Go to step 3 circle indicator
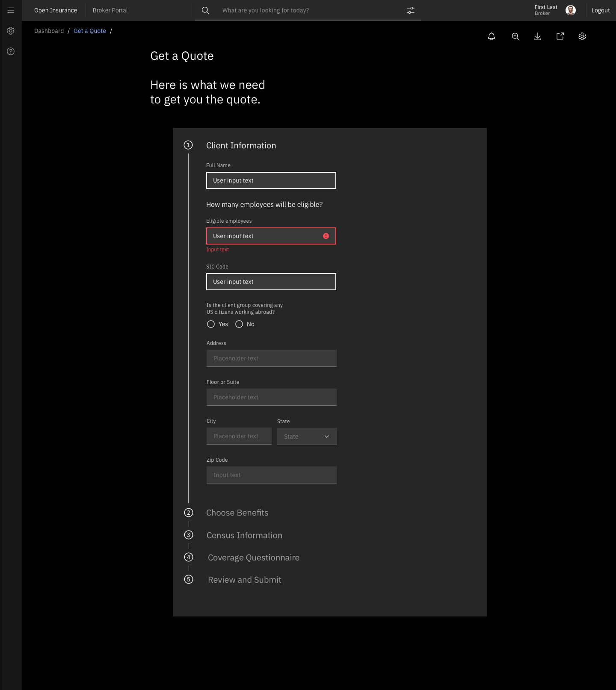 pyautogui.click(x=189, y=535)
